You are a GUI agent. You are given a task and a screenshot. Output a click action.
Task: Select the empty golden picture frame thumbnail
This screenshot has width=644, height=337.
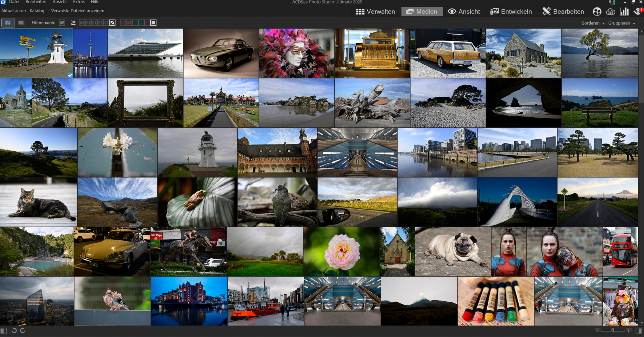point(145,103)
